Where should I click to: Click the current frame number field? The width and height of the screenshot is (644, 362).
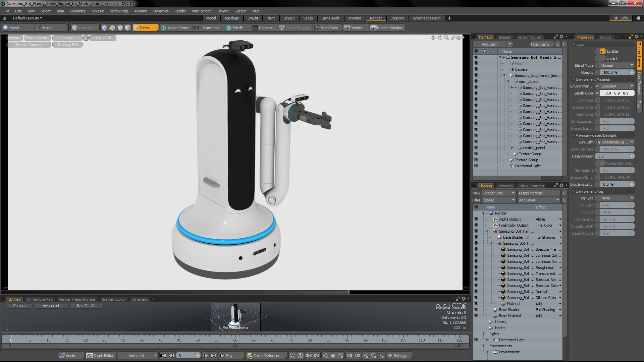[x=186, y=356]
